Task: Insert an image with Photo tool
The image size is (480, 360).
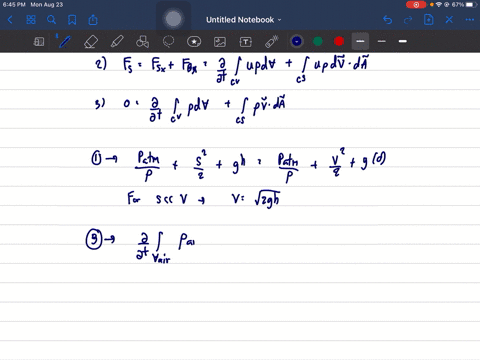Action: (x=220, y=42)
